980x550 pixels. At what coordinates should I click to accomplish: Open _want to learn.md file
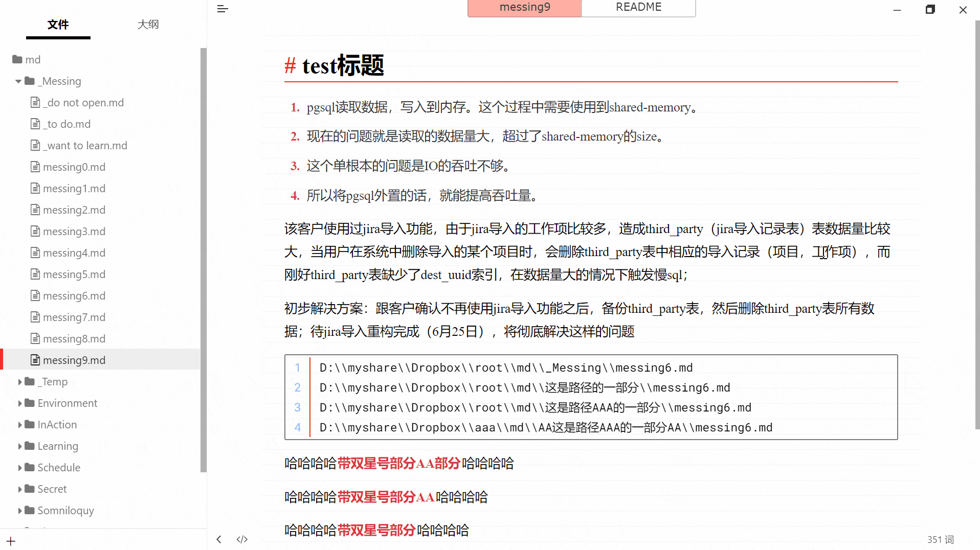(85, 145)
